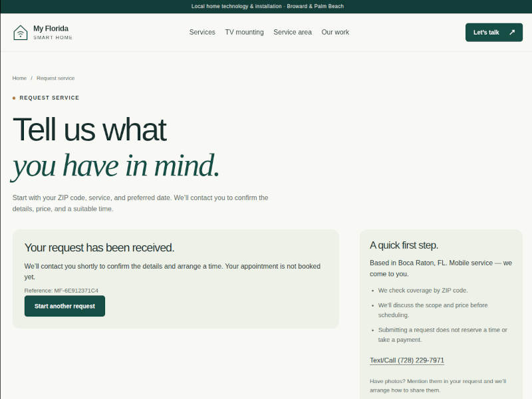This screenshot has width=532, height=399.
Task: Click the Submitting a request does not reserve bullet
Action: pos(442,334)
